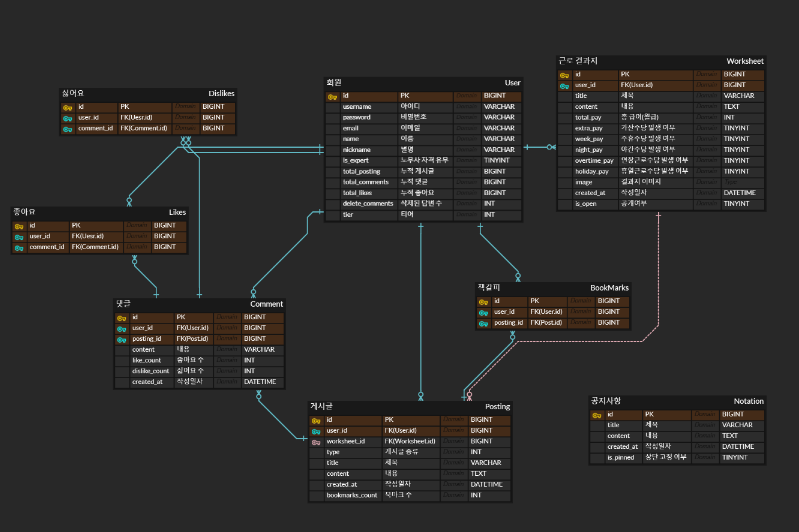The height and width of the screenshot is (532, 799).
Task: Select the User table header
Action: [x=423, y=83]
